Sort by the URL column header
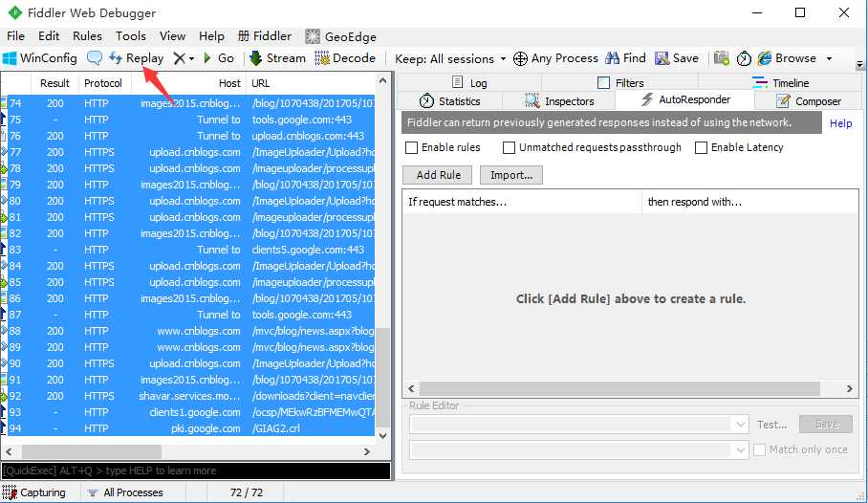The image size is (868, 503). 311,83
